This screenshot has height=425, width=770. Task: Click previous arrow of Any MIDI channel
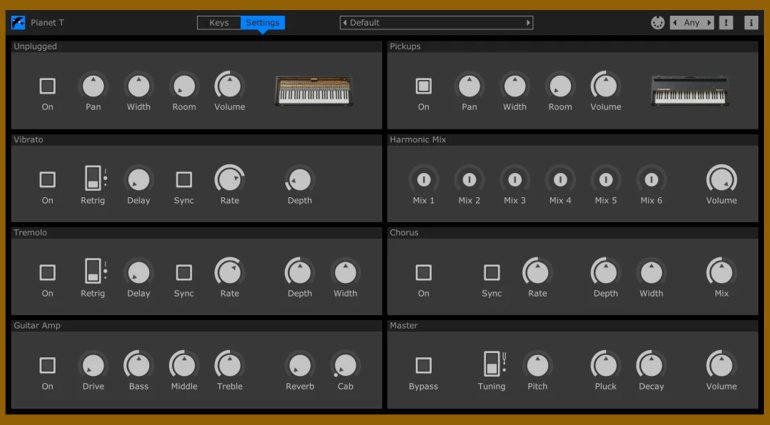point(675,23)
